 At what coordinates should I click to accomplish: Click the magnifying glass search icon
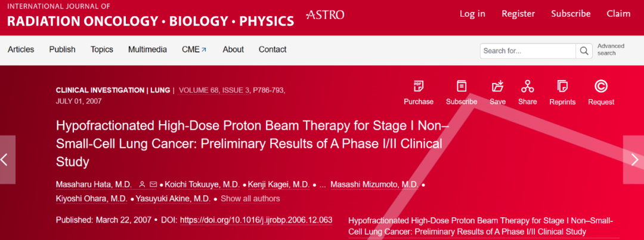click(584, 51)
